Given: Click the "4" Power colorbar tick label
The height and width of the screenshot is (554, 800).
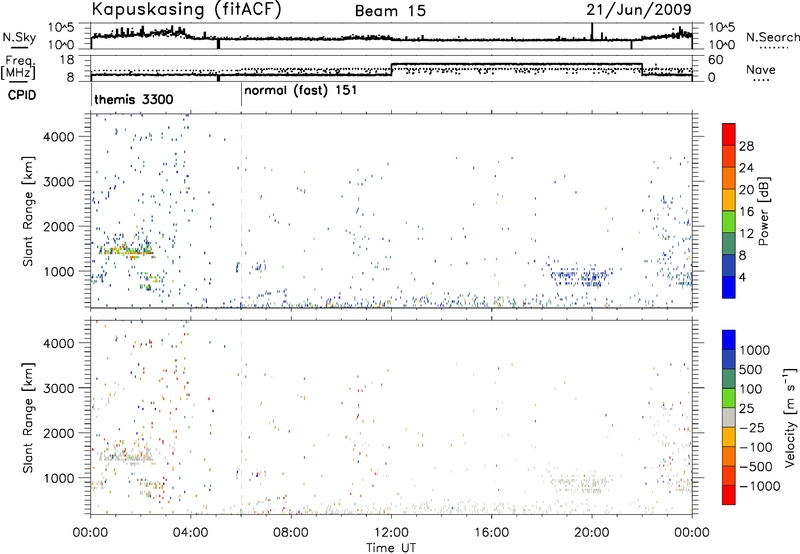Looking at the screenshot, I should (x=743, y=278).
